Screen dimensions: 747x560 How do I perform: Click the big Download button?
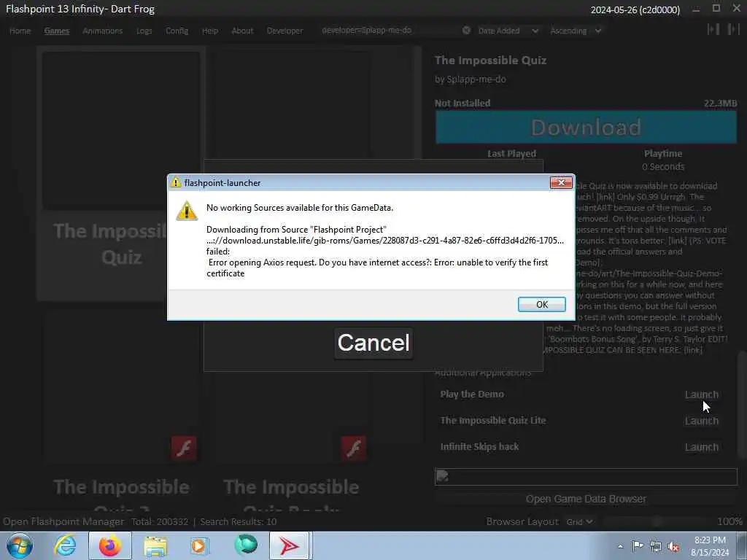click(586, 127)
